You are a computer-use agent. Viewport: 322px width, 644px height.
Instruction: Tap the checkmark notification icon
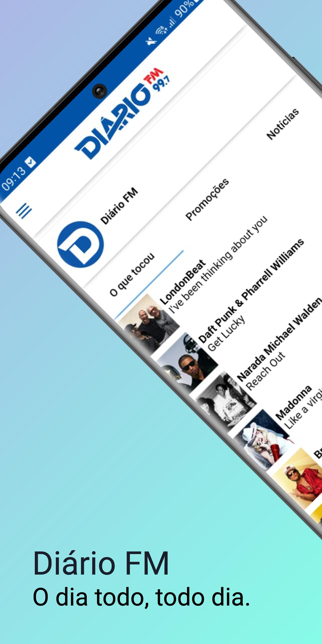coord(30,162)
